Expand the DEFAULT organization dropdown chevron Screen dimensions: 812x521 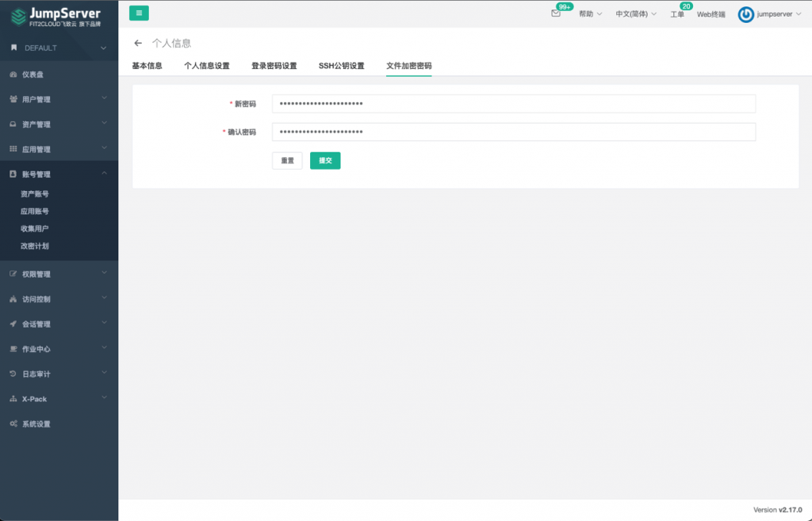tap(104, 48)
